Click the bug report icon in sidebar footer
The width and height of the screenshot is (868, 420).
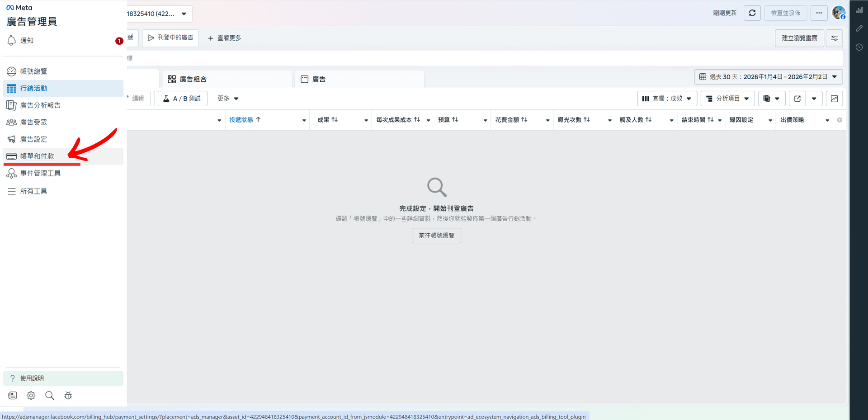tap(68, 396)
